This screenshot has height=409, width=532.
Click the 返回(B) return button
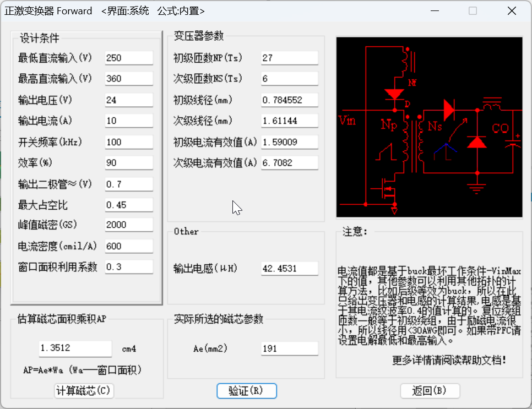pos(430,391)
